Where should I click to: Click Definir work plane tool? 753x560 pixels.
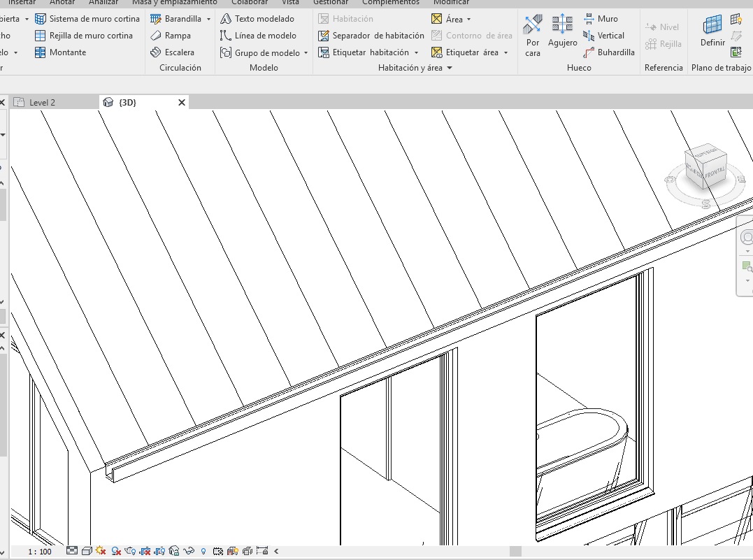coord(712,32)
